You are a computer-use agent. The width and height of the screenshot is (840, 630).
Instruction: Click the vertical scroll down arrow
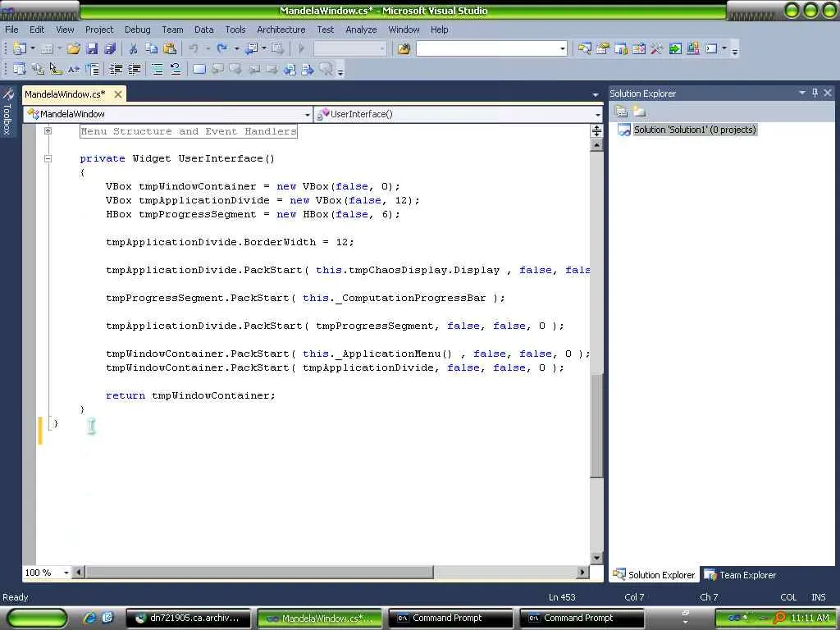(x=596, y=558)
